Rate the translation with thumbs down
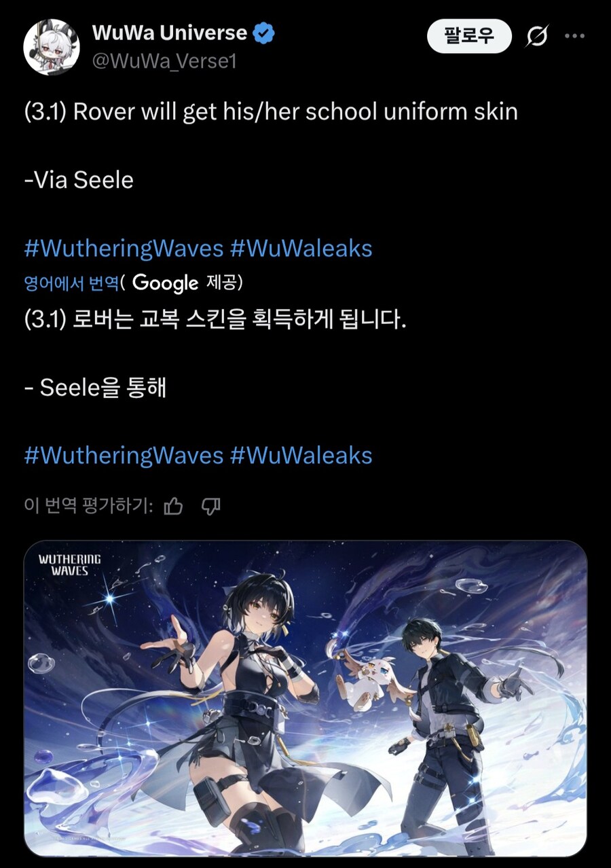The height and width of the screenshot is (868, 611). click(211, 506)
